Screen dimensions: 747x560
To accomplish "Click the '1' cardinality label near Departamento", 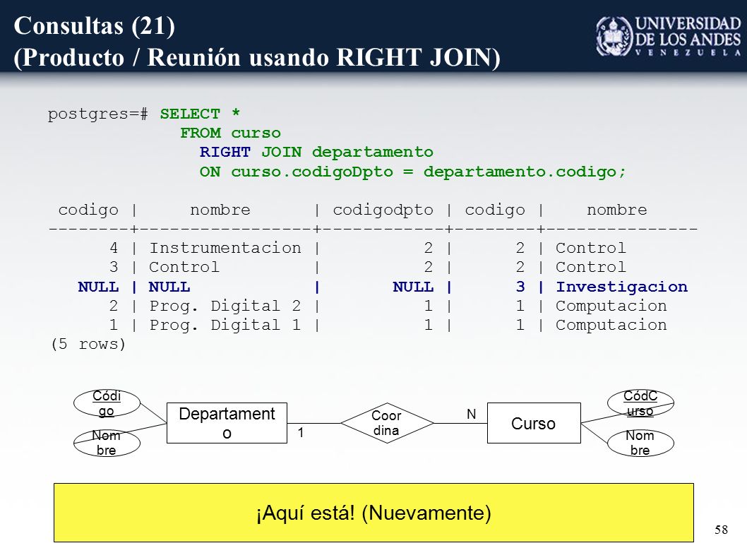I will [x=301, y=432].
